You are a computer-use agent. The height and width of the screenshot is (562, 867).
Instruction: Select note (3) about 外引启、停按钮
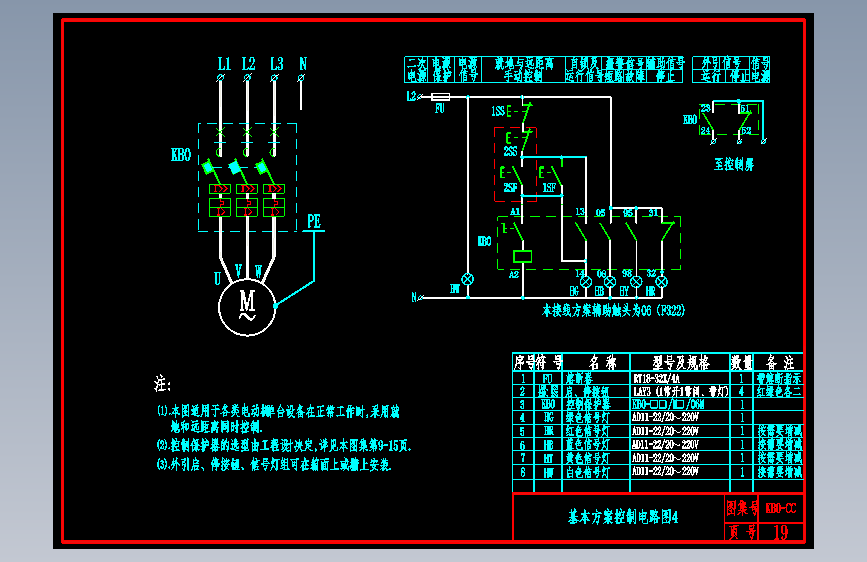click(x=274, y=465)
